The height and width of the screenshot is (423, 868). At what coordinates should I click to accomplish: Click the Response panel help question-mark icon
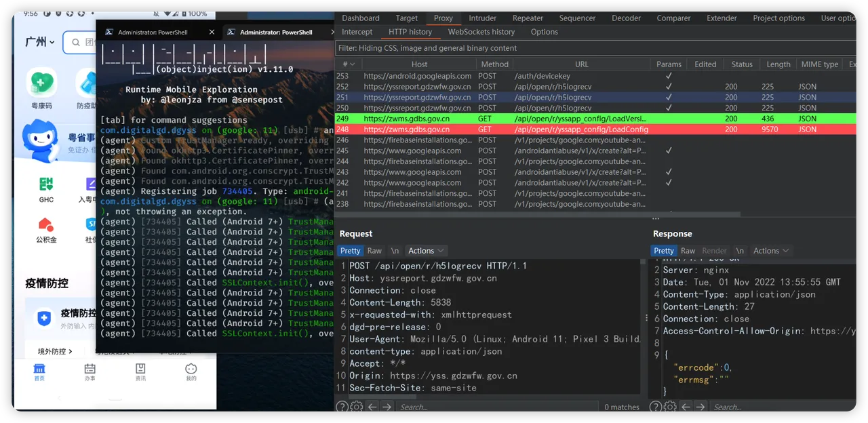(656, 407)
